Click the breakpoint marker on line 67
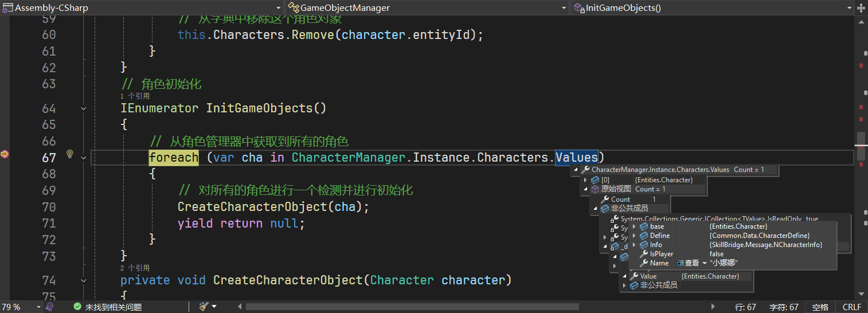This screenshot has height=313, width=868. 5,154
